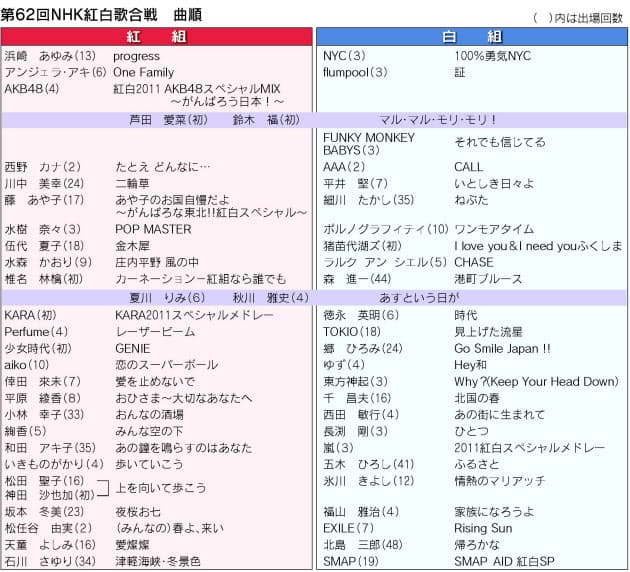Select the artist Perfume(4)
The height and width of the screenshot is (572, 630).
point(36,331)
